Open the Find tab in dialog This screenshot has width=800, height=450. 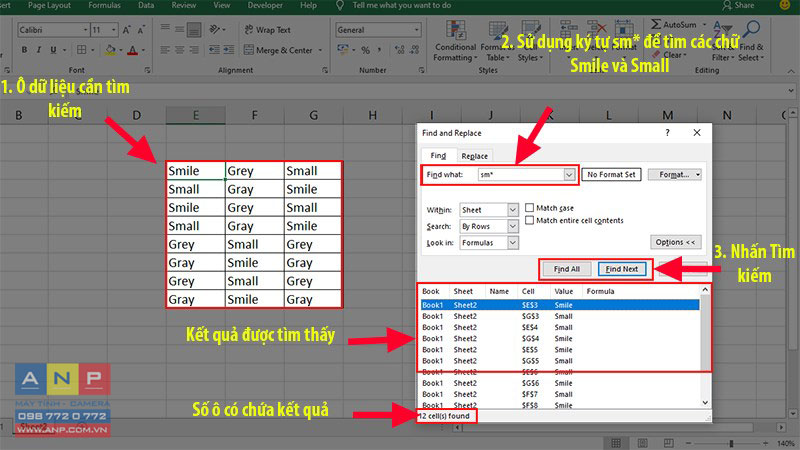coord(438,156)
